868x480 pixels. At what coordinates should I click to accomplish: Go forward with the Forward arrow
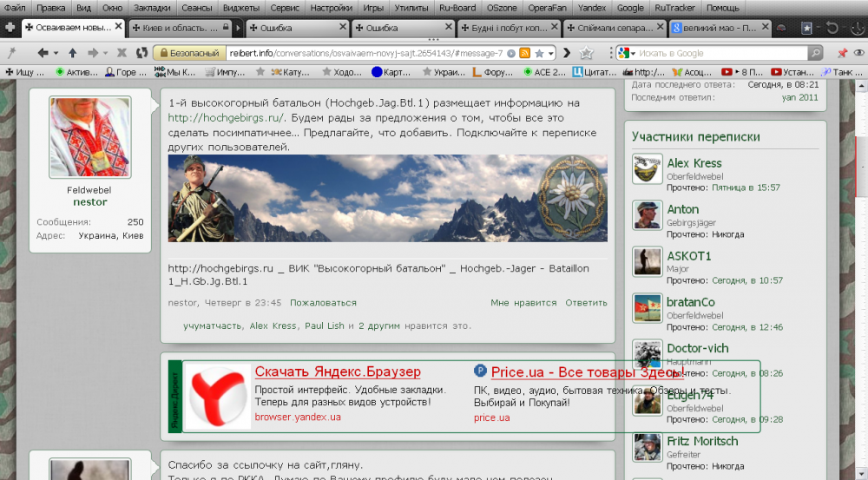(x=93, y=53)
